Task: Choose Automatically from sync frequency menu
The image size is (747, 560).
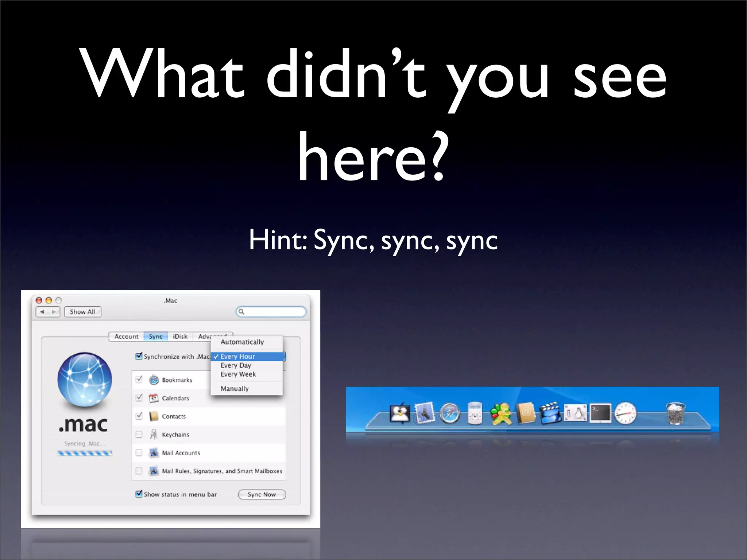Action: [x=242, y=342]
